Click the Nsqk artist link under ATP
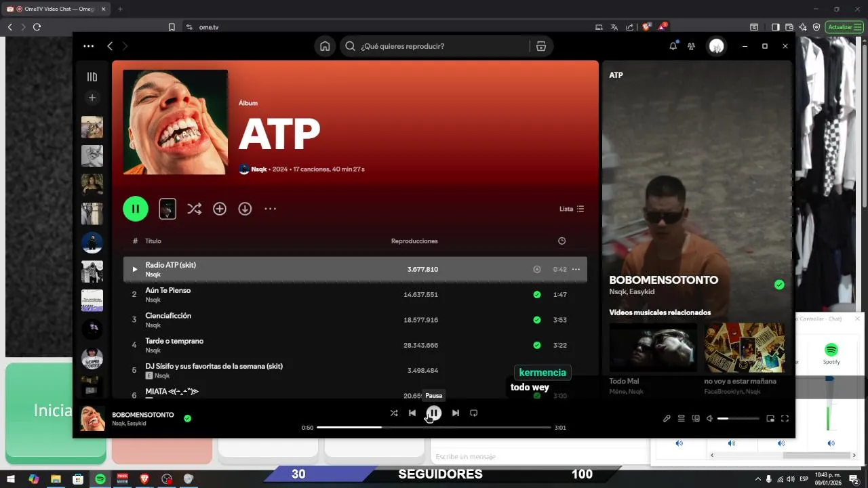 pos(258,169)
